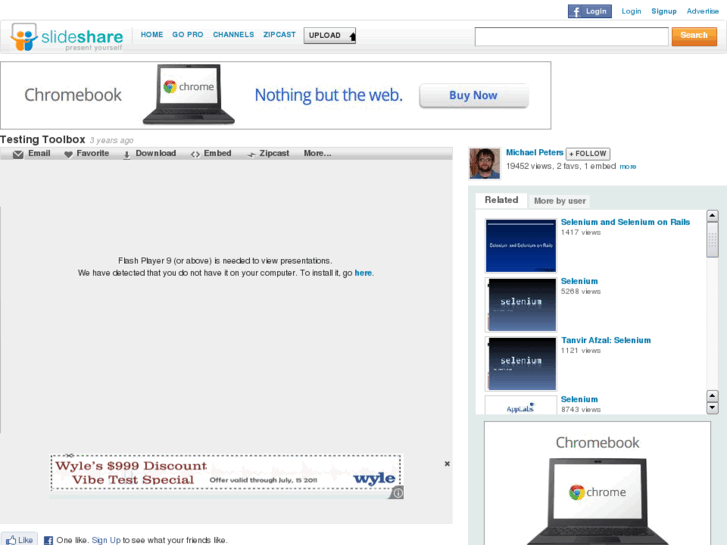Image resolution: width=727 pixels, height=545 pixels.
Task: Click the Email envelope icon
Action: [x=18, y=154]
